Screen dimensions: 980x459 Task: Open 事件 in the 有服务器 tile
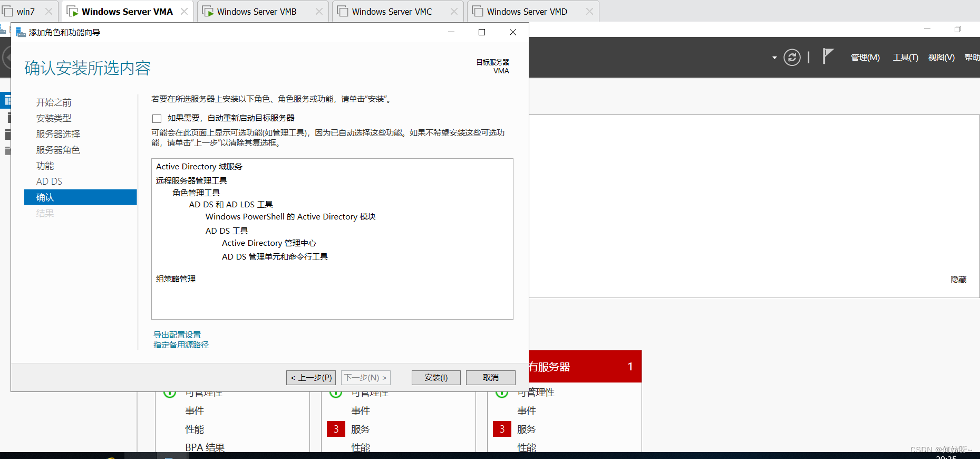coord(526,411)
